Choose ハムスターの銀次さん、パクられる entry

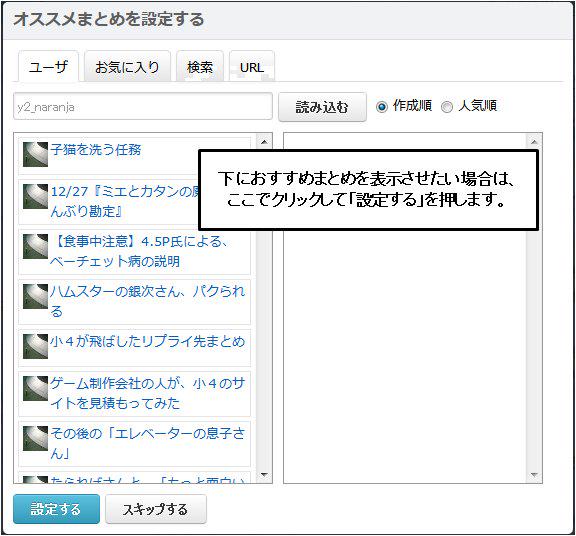[147, 302]
